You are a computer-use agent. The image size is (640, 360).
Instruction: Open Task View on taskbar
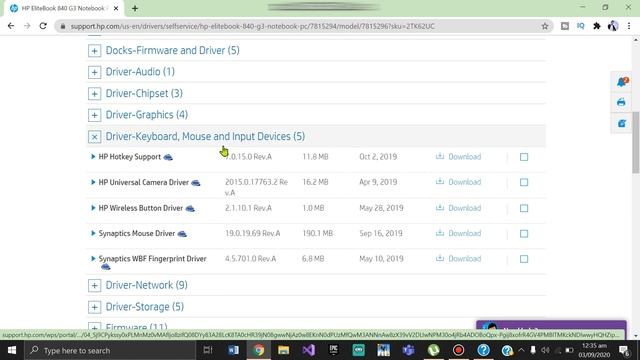click(x=208, y=350)
